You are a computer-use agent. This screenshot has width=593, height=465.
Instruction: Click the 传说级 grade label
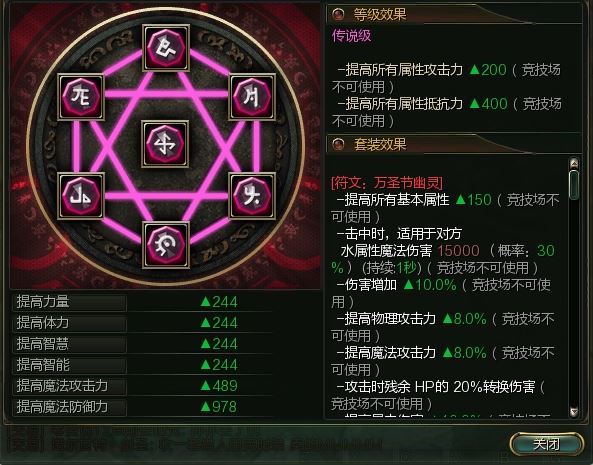351,36
